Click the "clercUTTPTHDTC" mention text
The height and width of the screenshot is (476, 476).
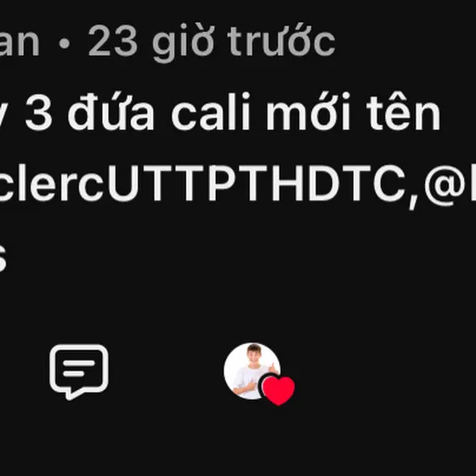202,184
